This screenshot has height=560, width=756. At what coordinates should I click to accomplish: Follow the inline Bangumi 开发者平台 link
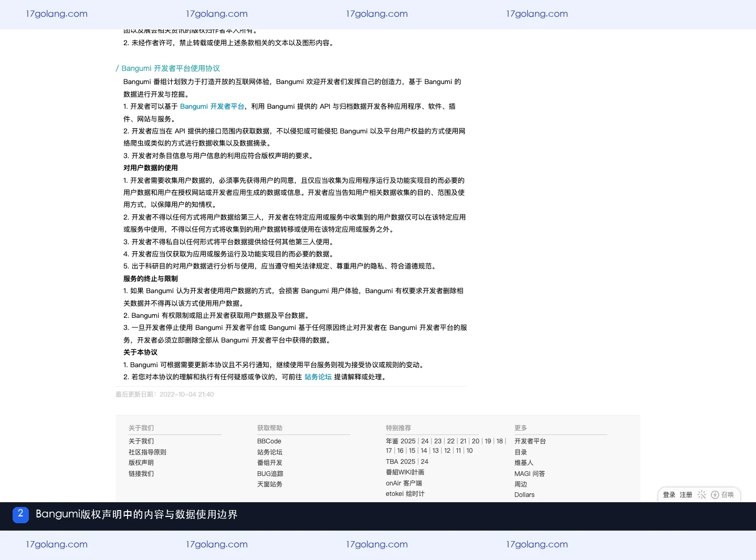coord(212,106)
